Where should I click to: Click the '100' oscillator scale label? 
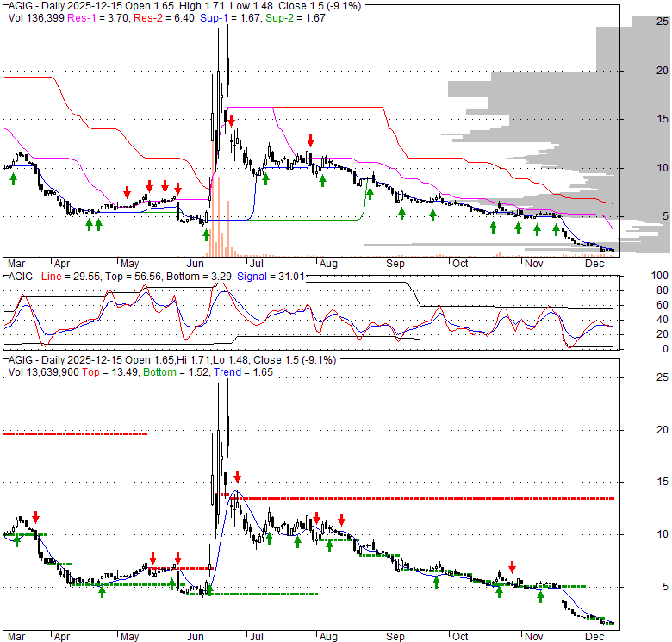pos(659,276)
